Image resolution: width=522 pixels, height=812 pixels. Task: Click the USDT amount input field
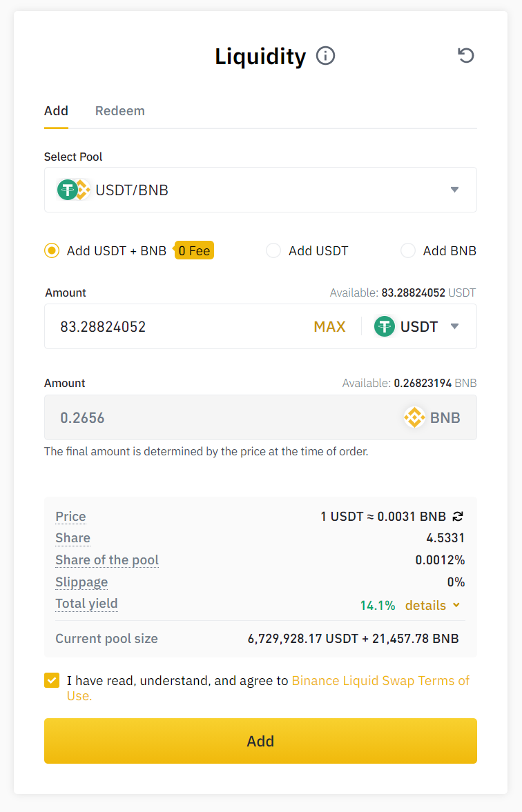click(x=180, y=326)
